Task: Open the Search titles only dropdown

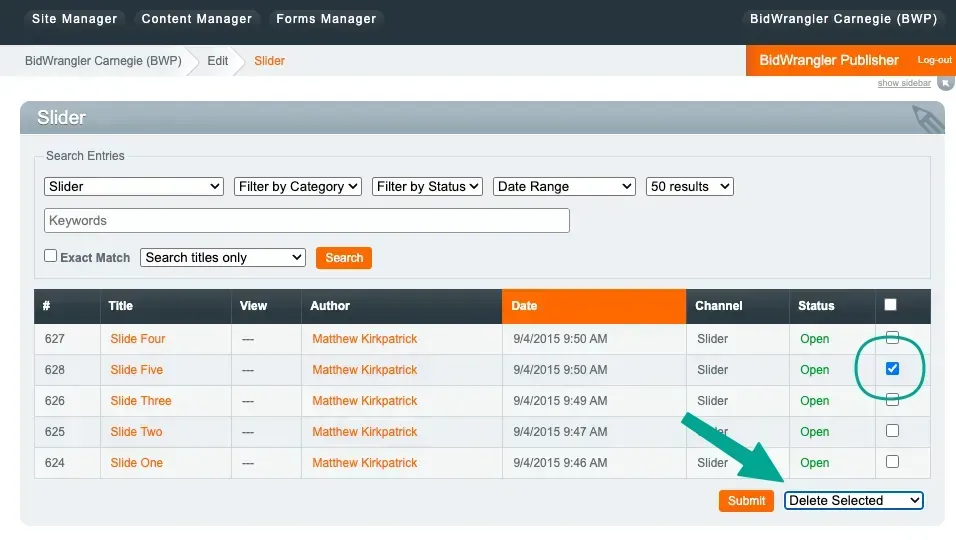Action: coord(223,257)
